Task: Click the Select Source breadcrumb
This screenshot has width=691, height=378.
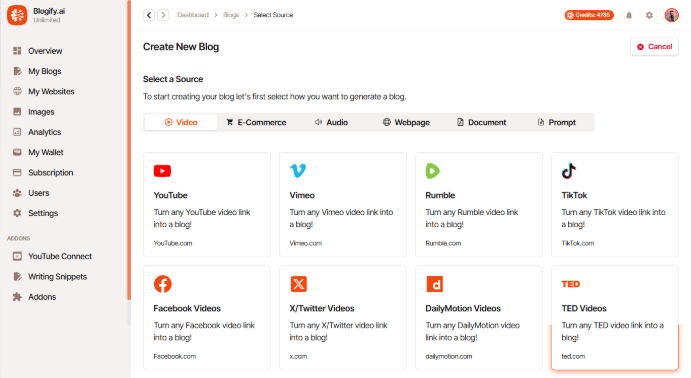Action: coord(273,15)
